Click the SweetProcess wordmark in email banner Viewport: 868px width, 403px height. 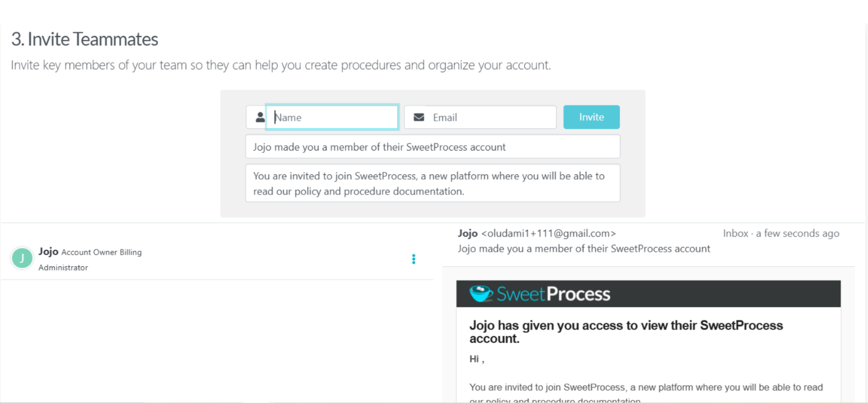tap(553, 294)
